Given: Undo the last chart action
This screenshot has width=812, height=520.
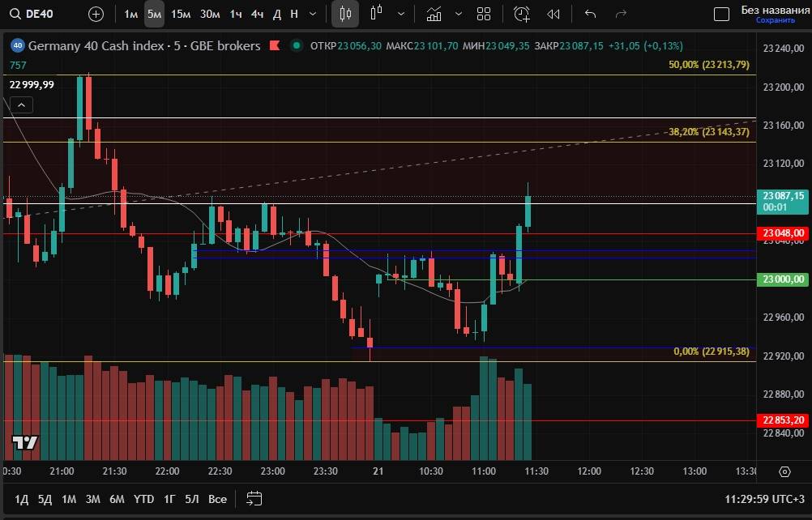Looking at the screenshot, I should pyautogui.click(x=591, y=14).
